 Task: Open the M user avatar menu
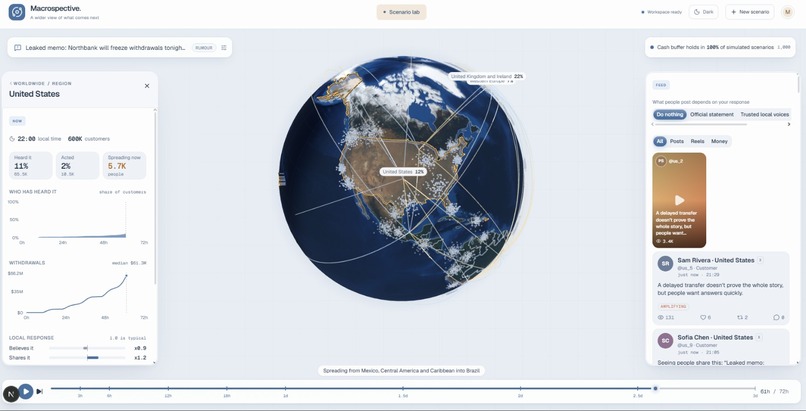point(787,12)
